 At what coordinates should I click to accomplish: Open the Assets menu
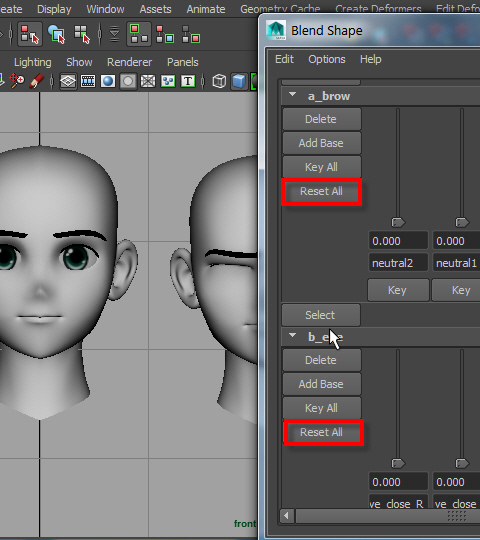[x=155, y=9]
